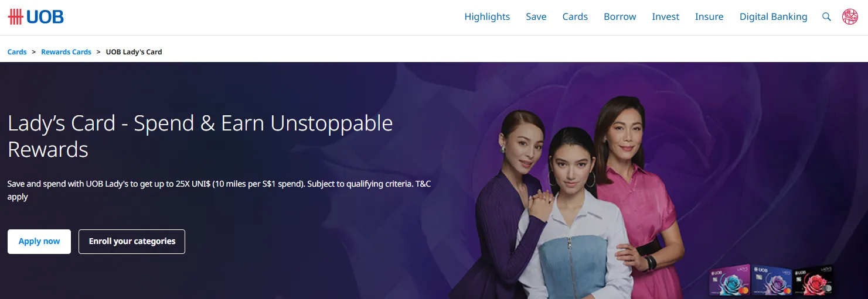Open the Save navigation menu

536,17
